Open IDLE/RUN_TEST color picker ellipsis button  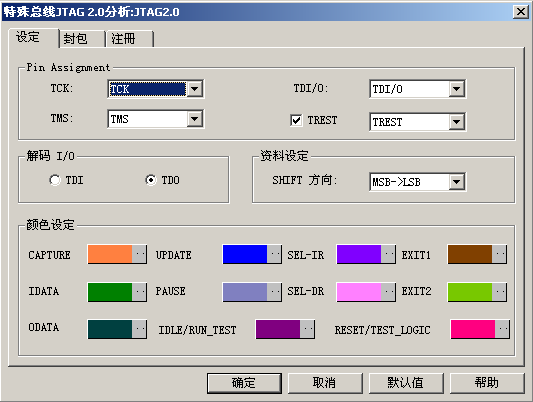[307, 329]
